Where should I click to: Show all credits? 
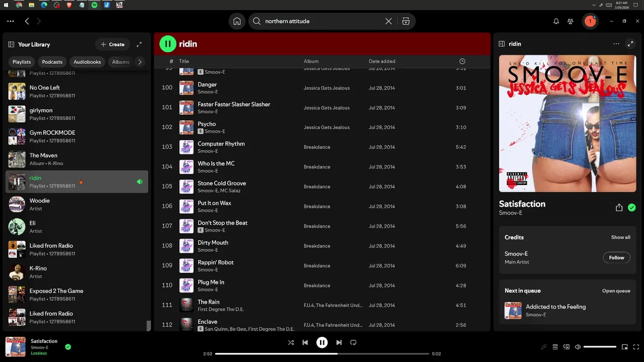click(620, 237)
